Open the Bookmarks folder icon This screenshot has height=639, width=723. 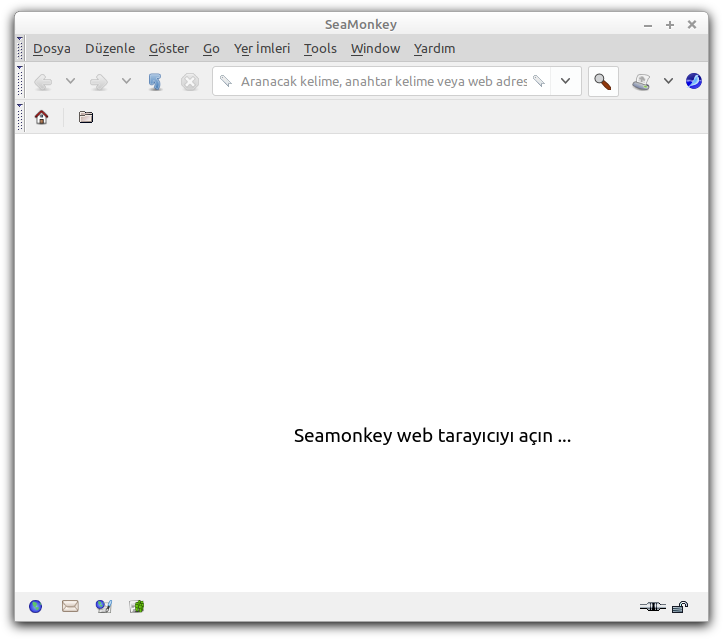tap(86, 118)
